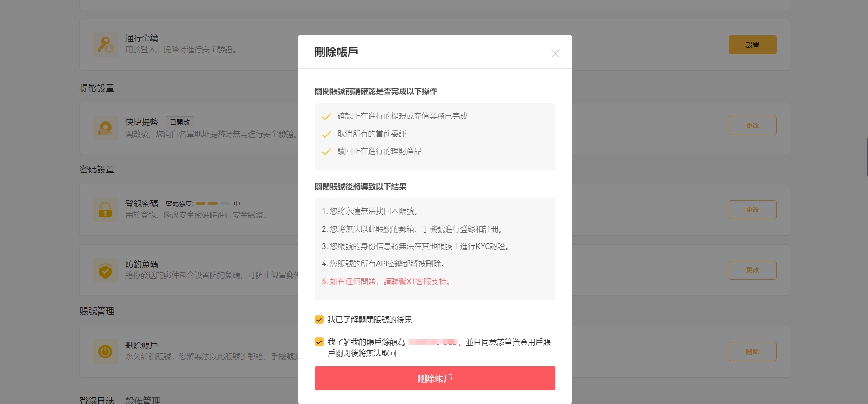
Task: Click the 密碼強度 strength indicator bar
Action: (x=213, y=203)
